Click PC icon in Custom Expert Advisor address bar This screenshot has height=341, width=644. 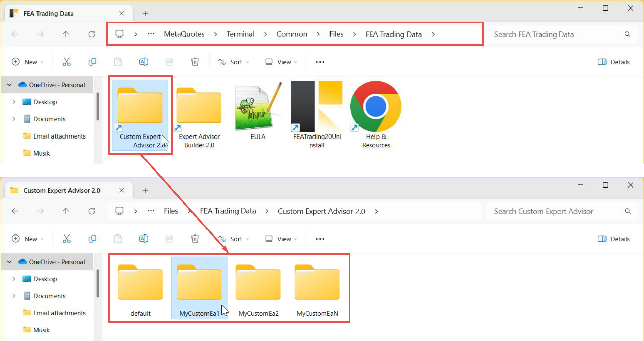click(119, 211)
